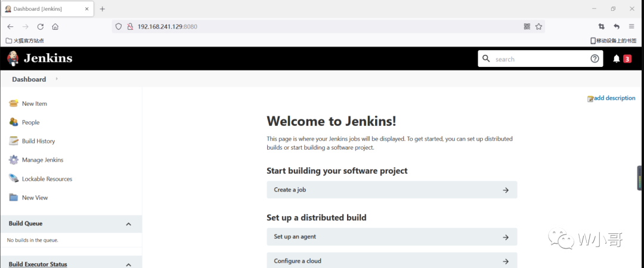The width and height of the screenshot is (644, 268).
Task: Click the Build Queue heading text
Action: (x=26, y=224)
